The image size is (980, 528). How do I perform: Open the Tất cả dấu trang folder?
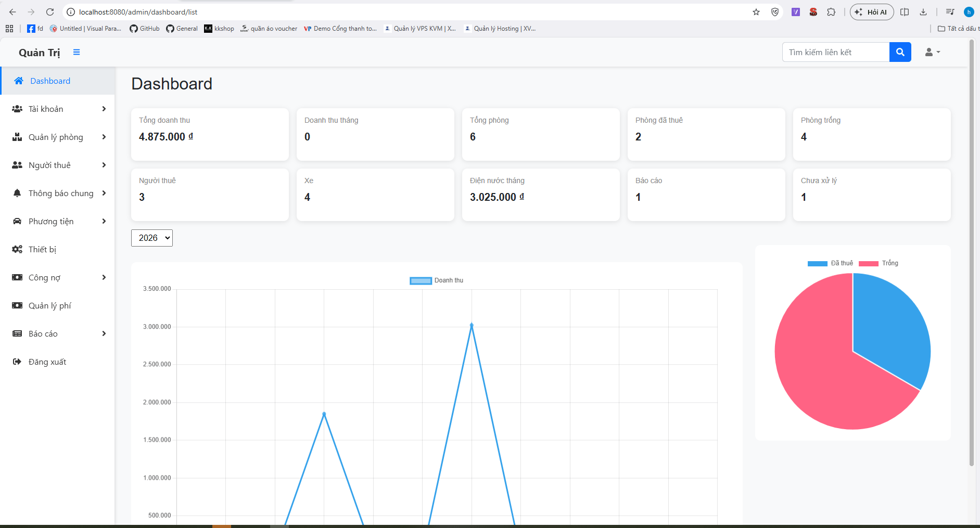pyautogui.click(x=958, y=29)
